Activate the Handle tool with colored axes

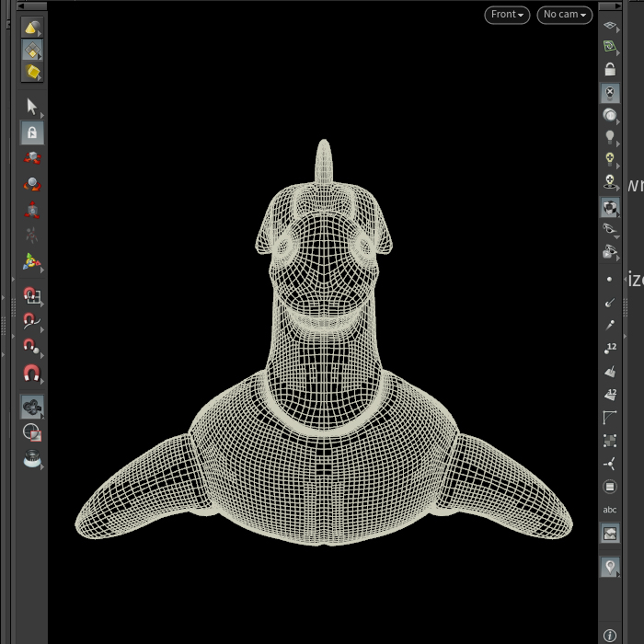pyautogui.click(x=32, y=261)
